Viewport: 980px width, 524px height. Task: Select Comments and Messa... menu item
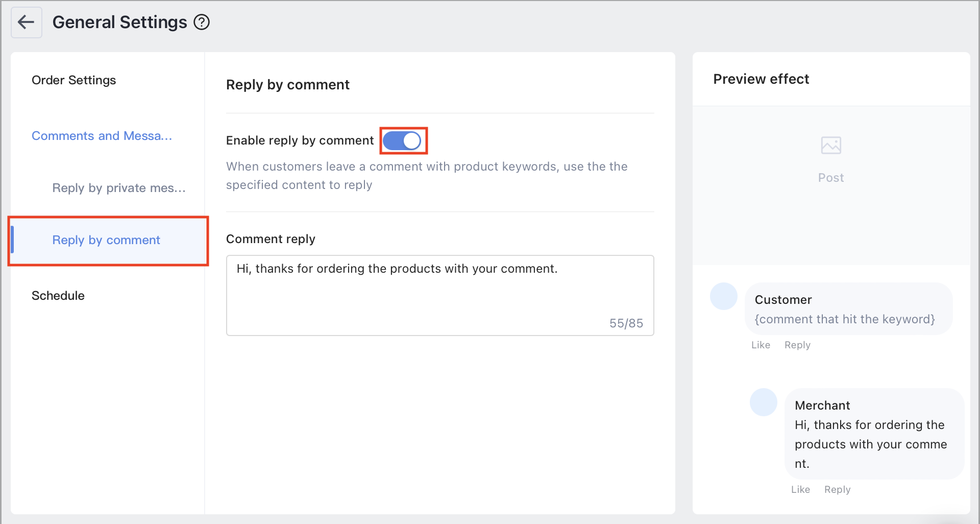click(102, 136)
